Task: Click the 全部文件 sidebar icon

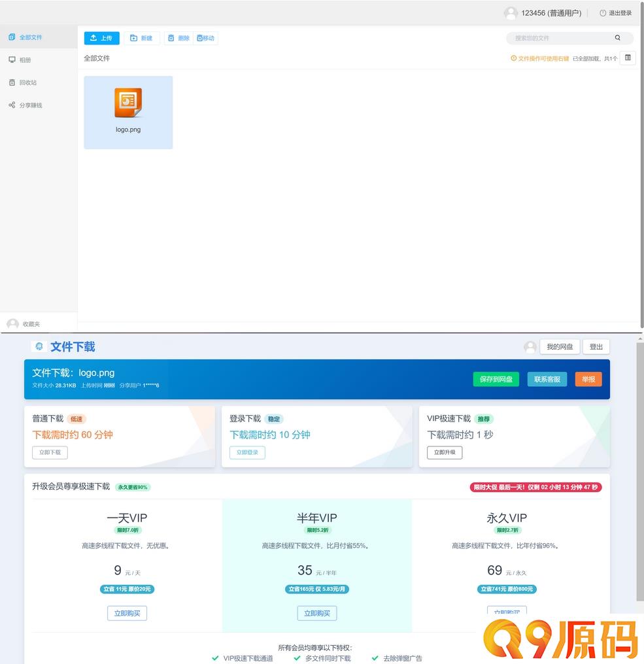Action: [12, 37]
